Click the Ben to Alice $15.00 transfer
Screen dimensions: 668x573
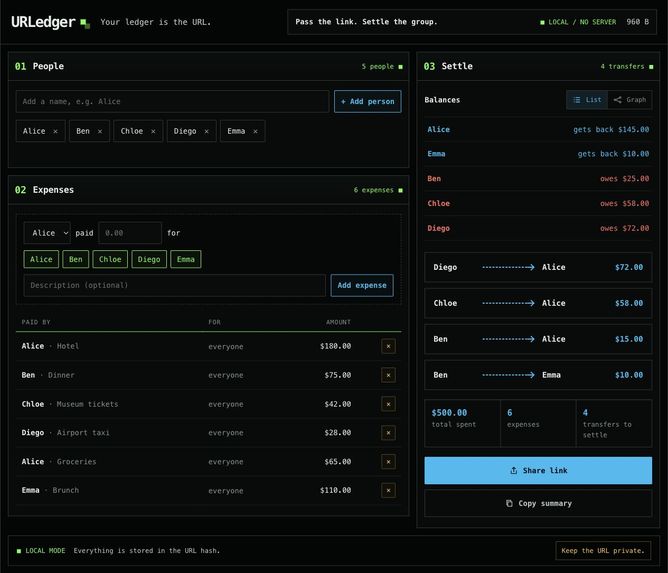click(538, 339)
